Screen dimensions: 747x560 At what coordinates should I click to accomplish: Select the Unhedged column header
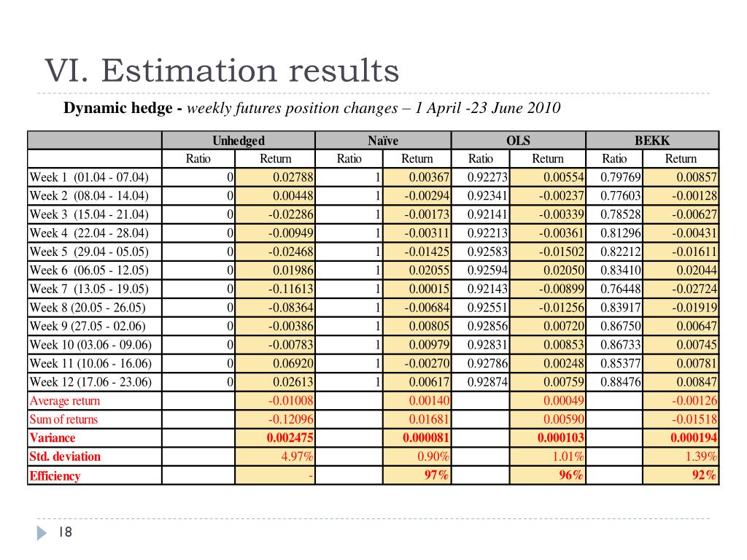pos(239,141)
